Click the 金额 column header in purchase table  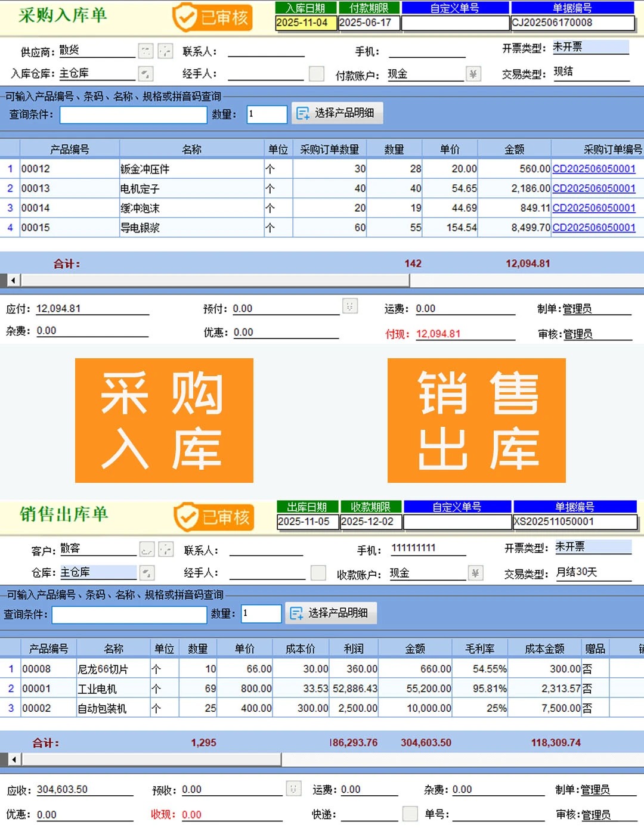click(514, 149)
